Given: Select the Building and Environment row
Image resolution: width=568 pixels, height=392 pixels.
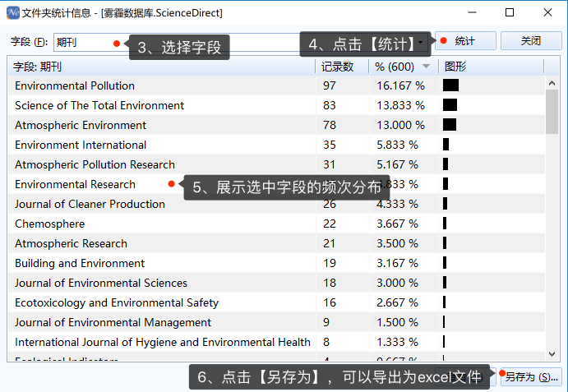Looking at the screenshot, I should [x=277, y=263].
